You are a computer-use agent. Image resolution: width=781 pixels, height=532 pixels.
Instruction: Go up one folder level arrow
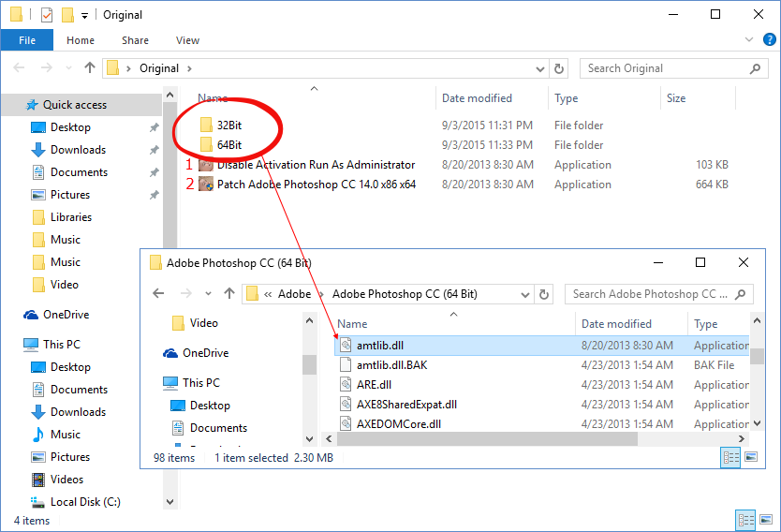click(x=90, y=68)
